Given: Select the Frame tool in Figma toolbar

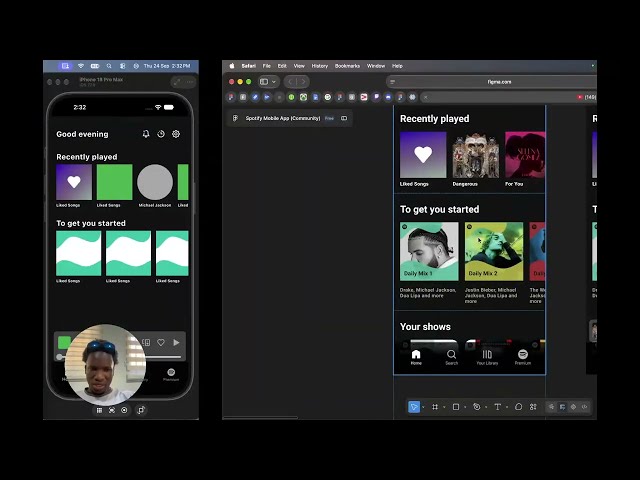Looking at the screenshot, I should 435,407.
